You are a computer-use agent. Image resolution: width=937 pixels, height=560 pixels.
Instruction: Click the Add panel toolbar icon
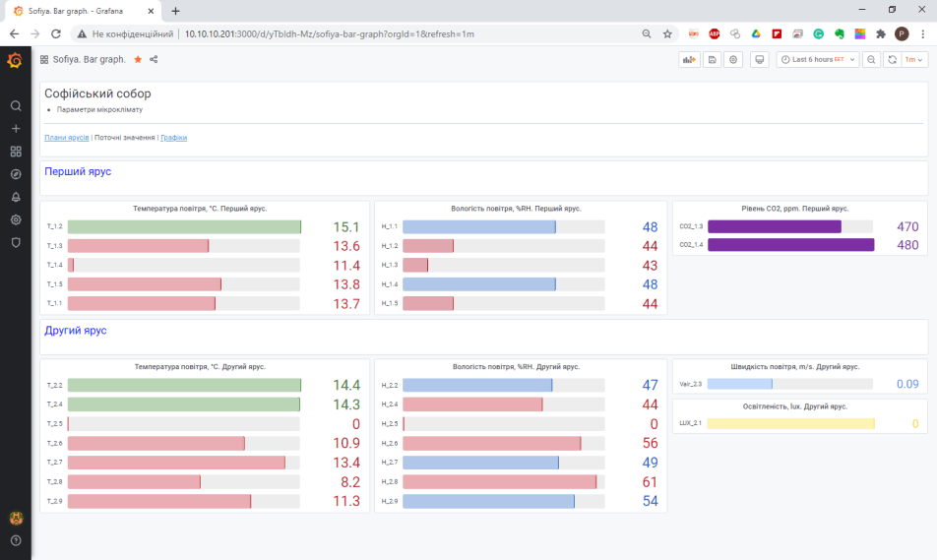pos(689,60)
